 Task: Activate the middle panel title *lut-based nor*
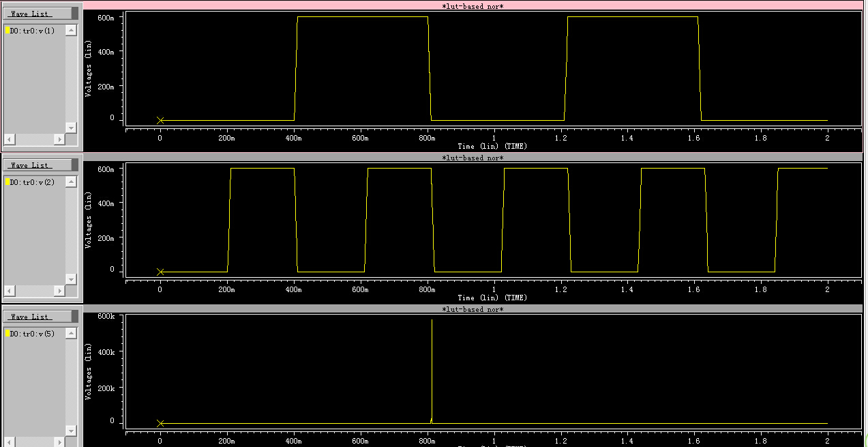(473, 158)
